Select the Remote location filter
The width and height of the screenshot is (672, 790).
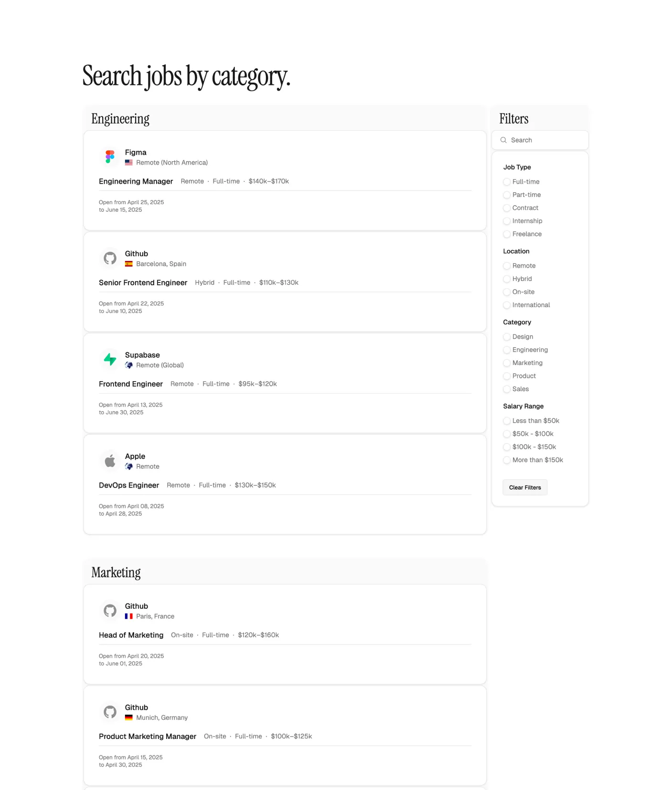coord(507,266)
